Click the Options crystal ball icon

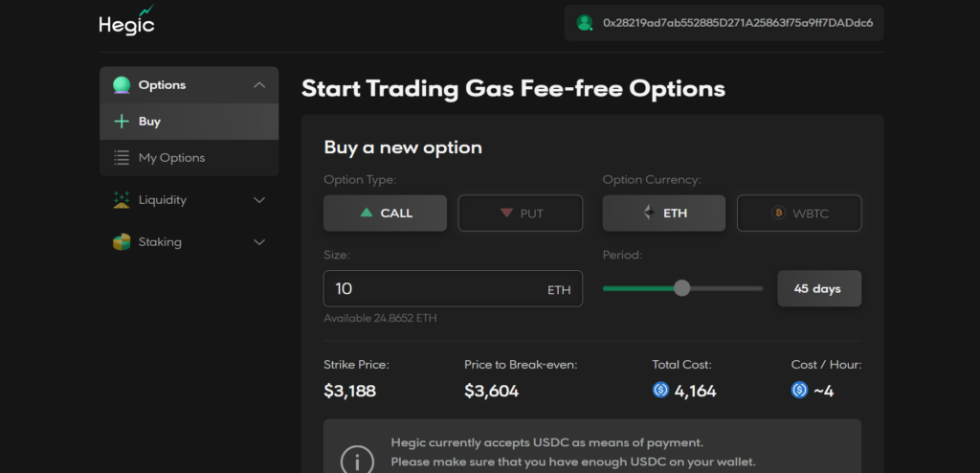122,85
